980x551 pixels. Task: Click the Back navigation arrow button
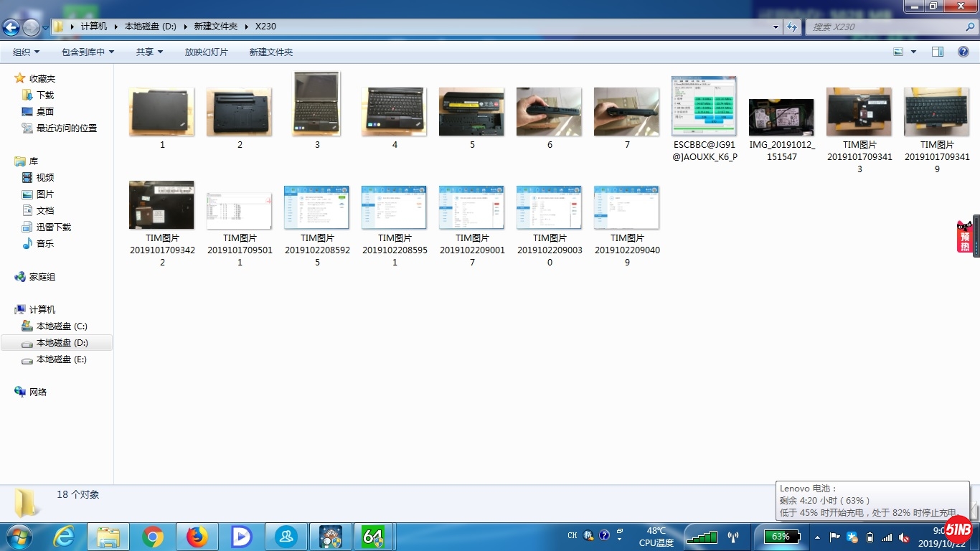click(x=11, y=27)
